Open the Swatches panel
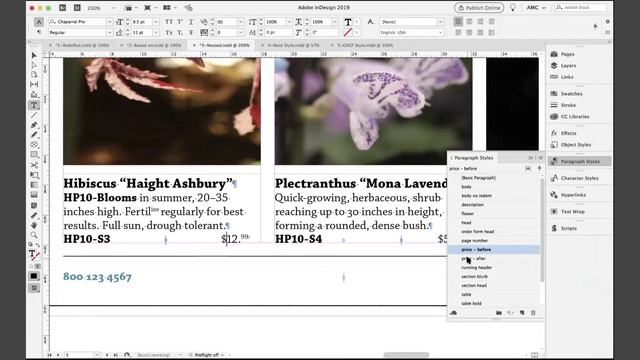 pos(571,93)
